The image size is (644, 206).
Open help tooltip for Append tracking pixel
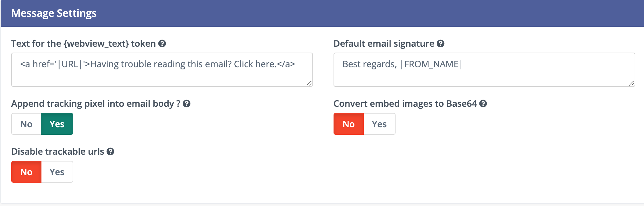(186, 104)
